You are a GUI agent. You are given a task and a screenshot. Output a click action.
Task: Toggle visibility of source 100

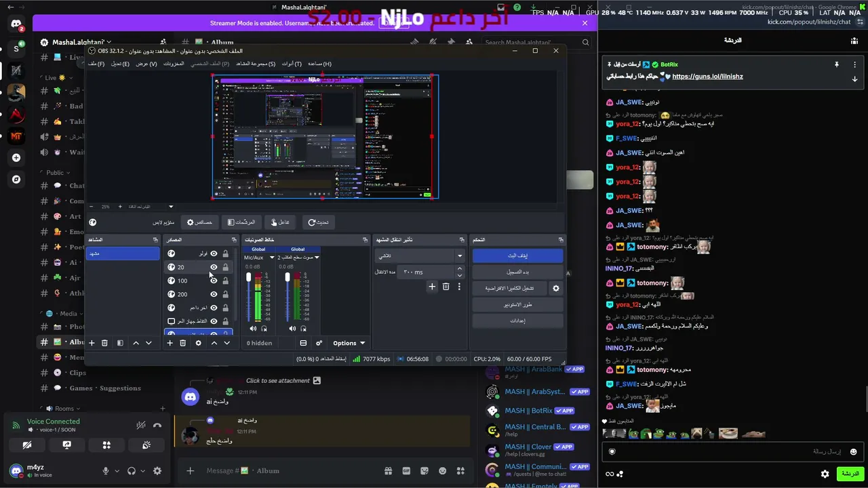click(214, 281)
